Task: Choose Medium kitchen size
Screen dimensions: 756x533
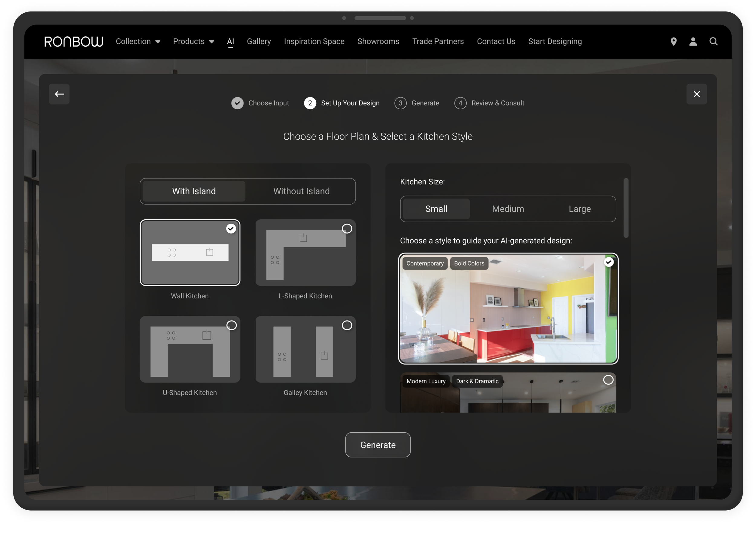Action: [508, 209]
